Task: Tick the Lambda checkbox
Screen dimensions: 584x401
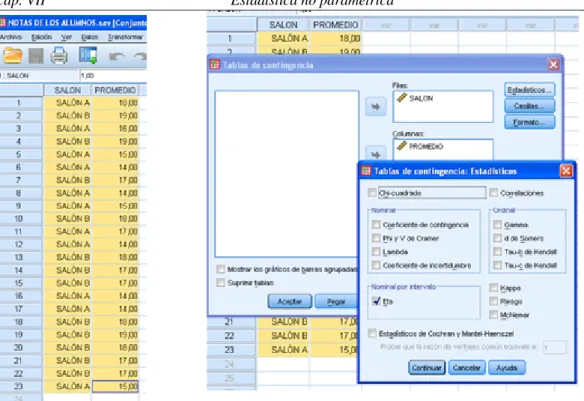Action: pyautogui.click(x=376, y=252)
